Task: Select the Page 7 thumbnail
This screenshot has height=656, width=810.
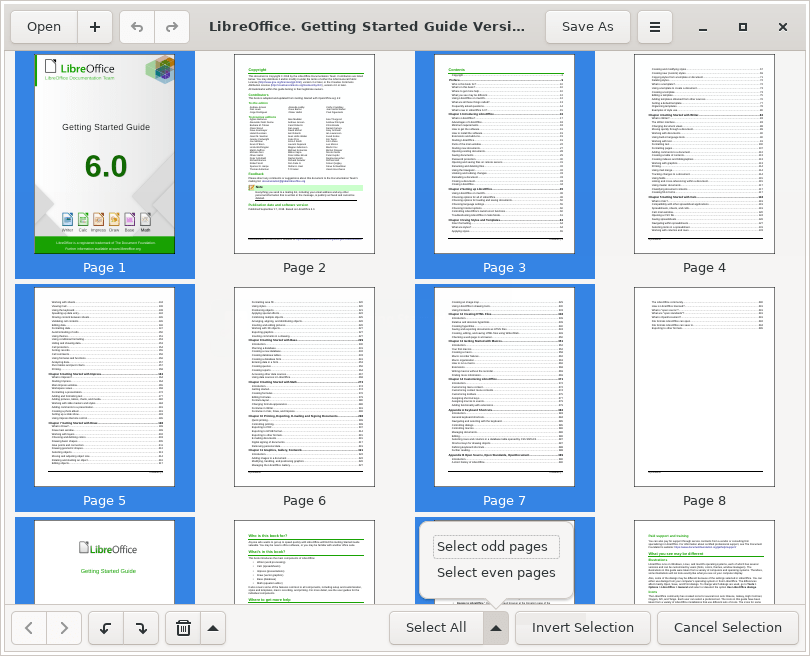Action: click(504, 387)
